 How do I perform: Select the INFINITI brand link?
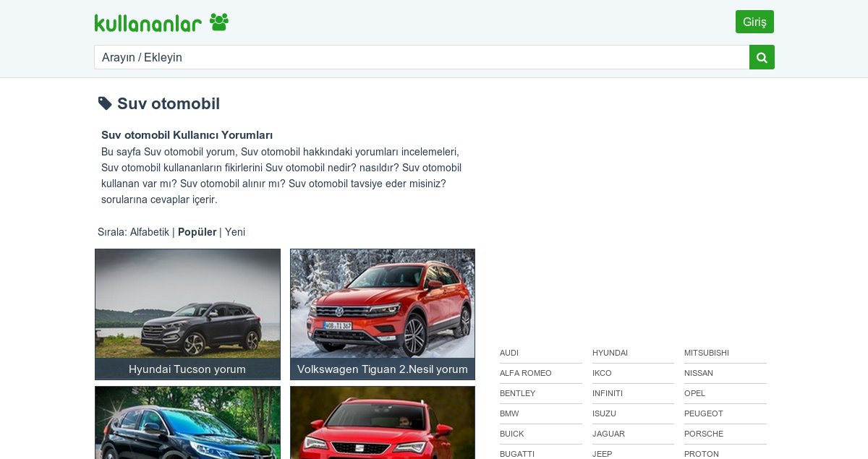coord(608,393)
